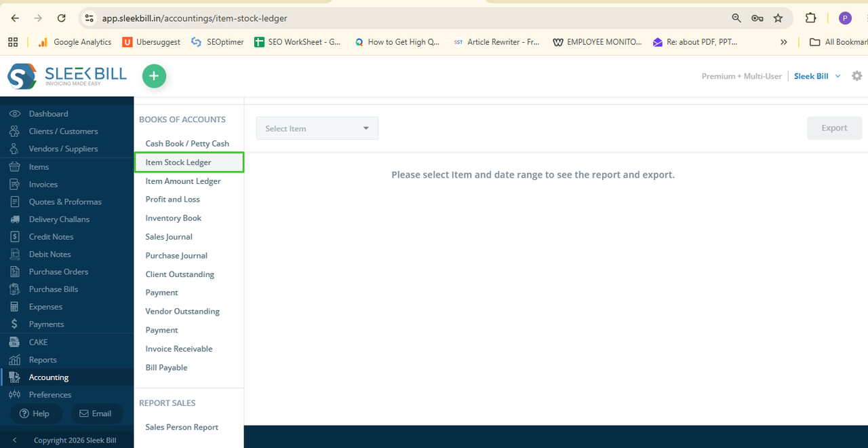Click the Invoices document icon
This screenshot has height=448, width=868.
point(15,184)
